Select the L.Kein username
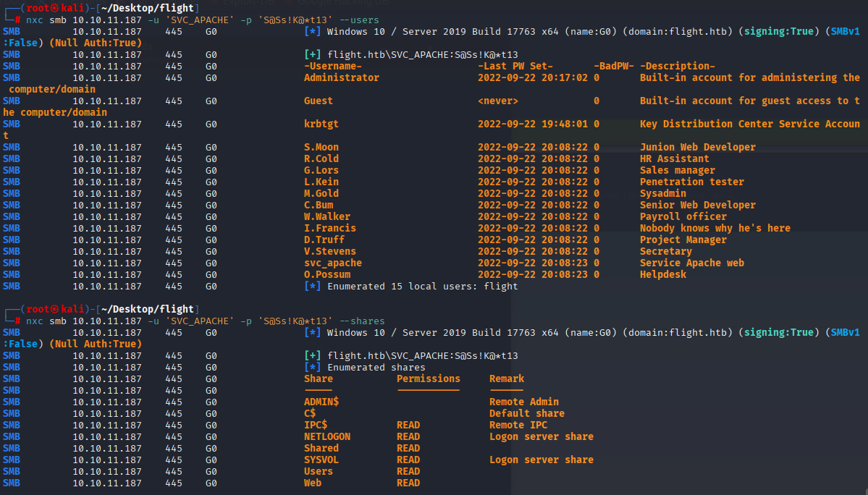The height and width of the screenshot is (495, 868). [x=321, y=182]
